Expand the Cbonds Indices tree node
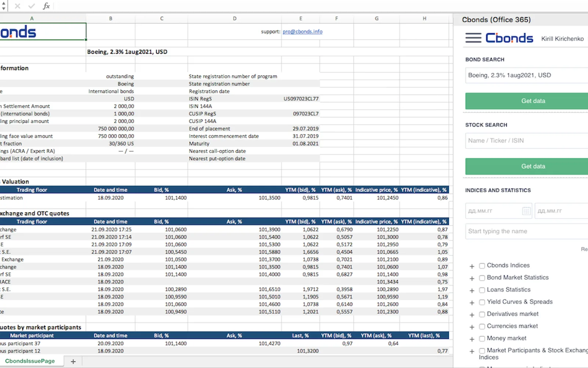588x368 pixels. coord(472,266)
